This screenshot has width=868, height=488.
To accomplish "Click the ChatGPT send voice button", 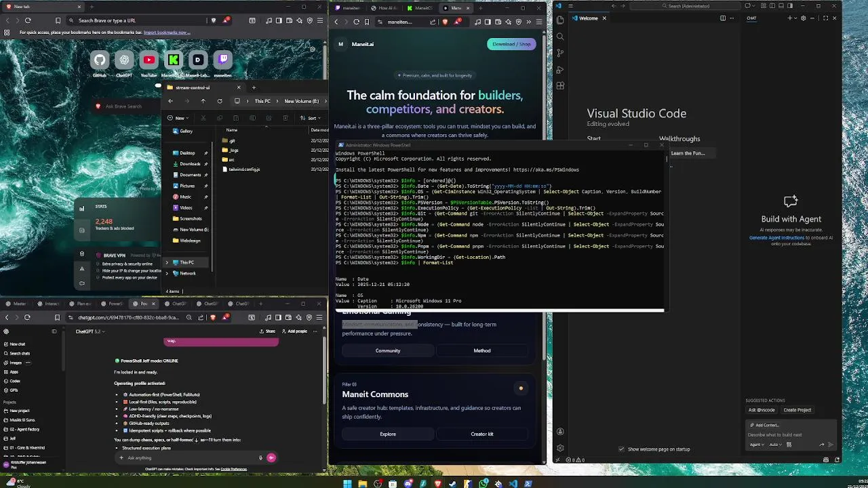I will (271, 457).
